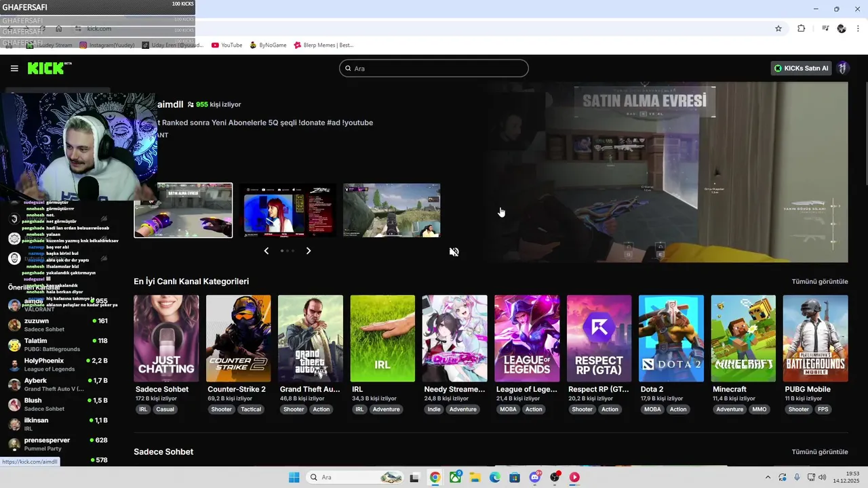Image resolution: width=868 pixels, height=488 pixels.
Task: Show previous featured stream
Action: pyautogui.click(x=266, y=251)
